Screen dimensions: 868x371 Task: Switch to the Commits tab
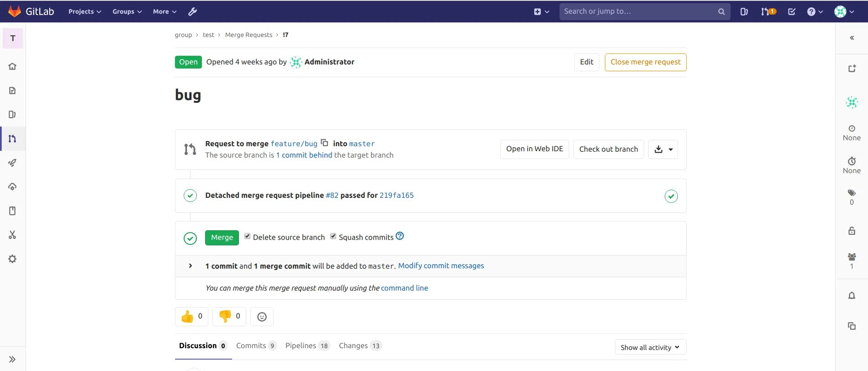point(255,346)
